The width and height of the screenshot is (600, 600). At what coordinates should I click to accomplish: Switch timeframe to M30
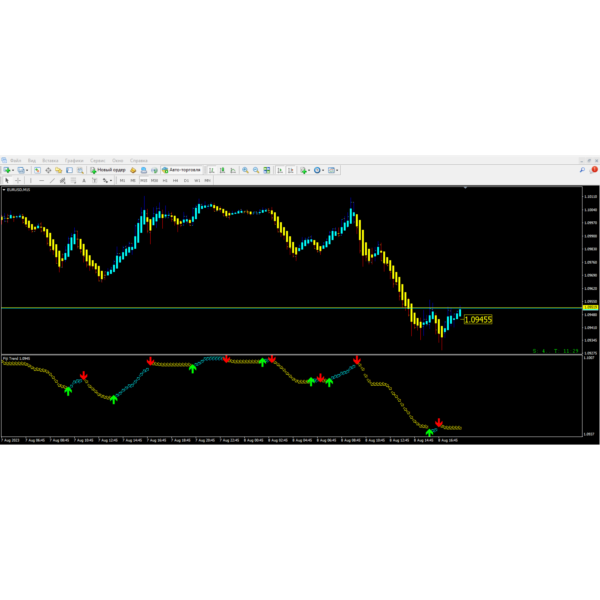(x=154, y=181)
